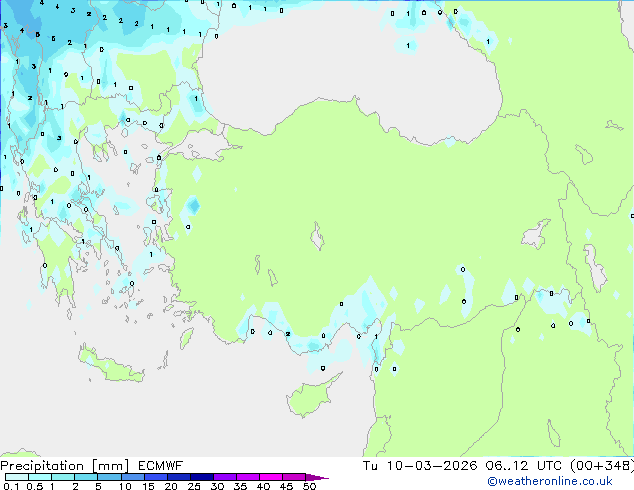
Task: Click the 30 to 35 mm legend swatch
Action: [x=224, y=477]
